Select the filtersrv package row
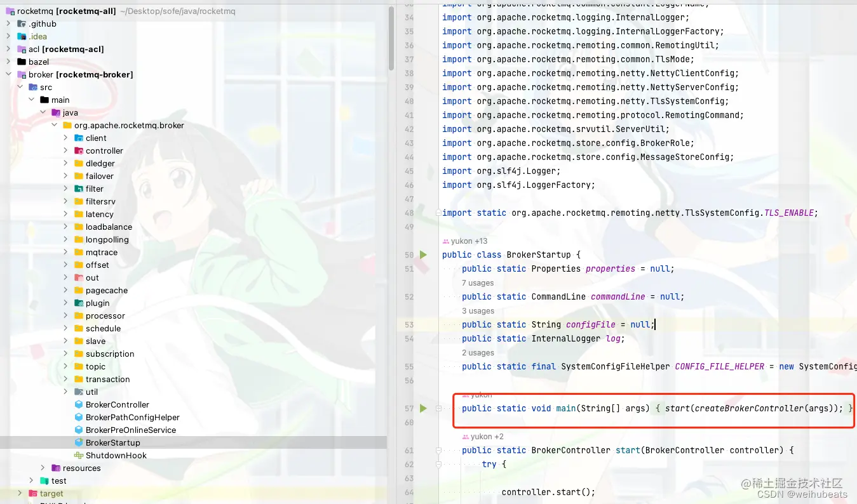This screenshot has height=504, width=857. tap(193, 201)
